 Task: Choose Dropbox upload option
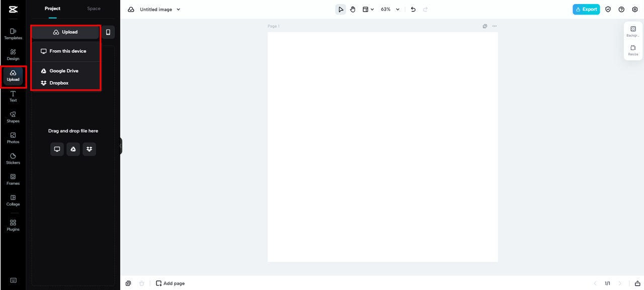point(65,83)
